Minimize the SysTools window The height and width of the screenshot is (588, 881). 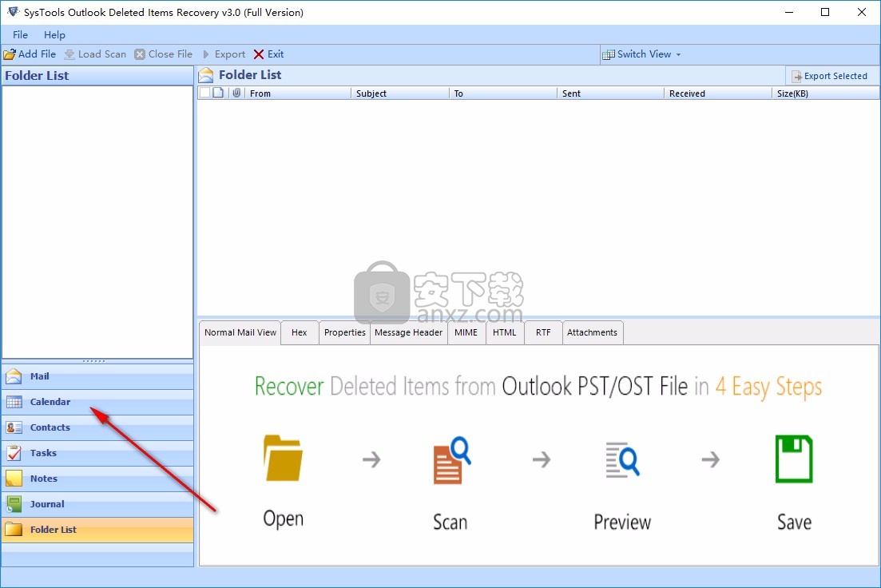789,12
